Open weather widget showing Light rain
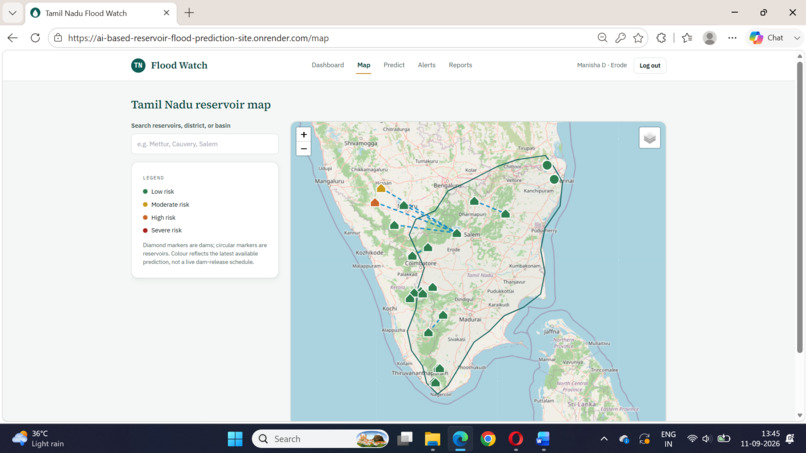Screen dimensions: 806x453 point(39,439)
